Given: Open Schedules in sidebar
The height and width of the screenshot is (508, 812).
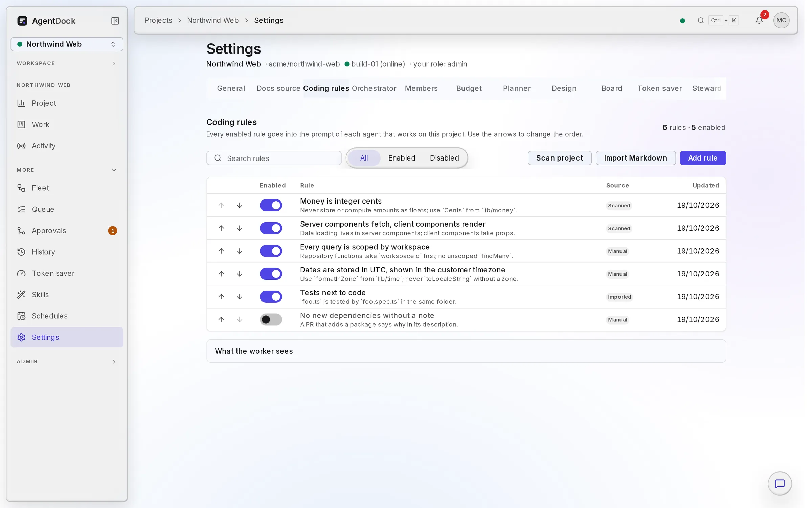Looking at the screenshot, I should (x=67, y=316).
